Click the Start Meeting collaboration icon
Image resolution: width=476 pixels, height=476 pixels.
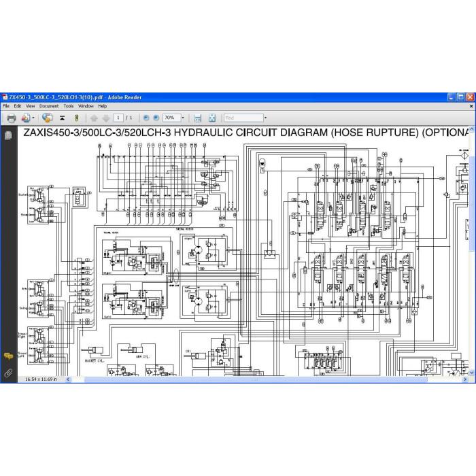click(x=47, y=118)
